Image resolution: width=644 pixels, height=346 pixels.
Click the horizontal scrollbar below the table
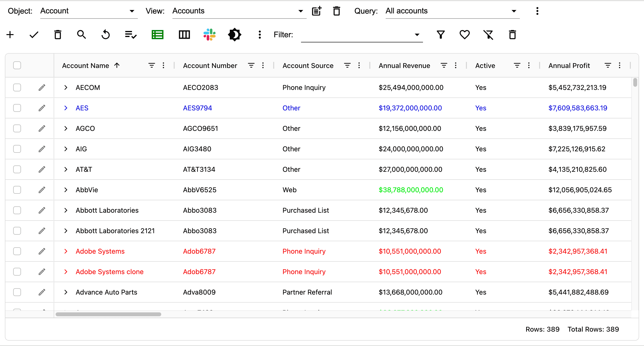point(108,314)
